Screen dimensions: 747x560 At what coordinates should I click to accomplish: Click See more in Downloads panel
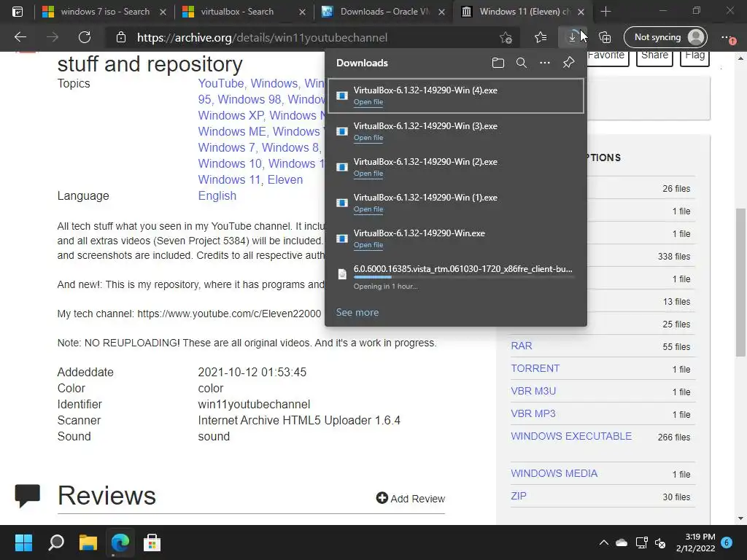(357, 312)
